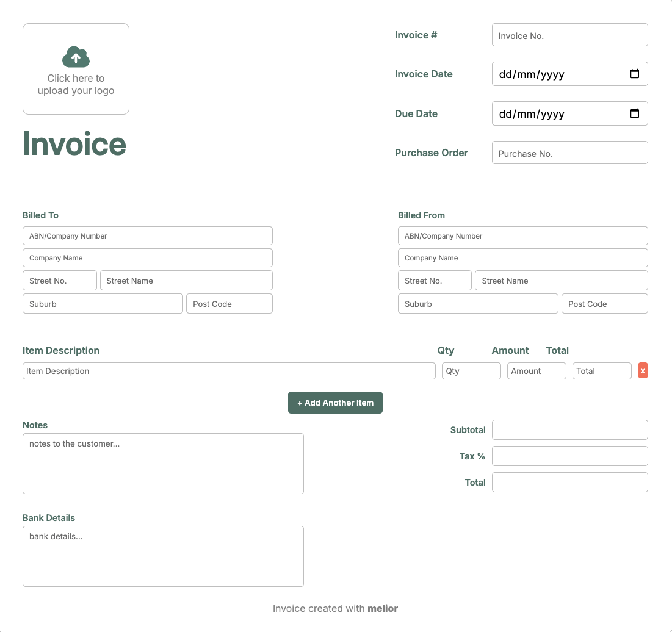Click the Item Description input box
The height and width of the screenshot is (632, 672).
pyautogui.click(x=228, y=371)
